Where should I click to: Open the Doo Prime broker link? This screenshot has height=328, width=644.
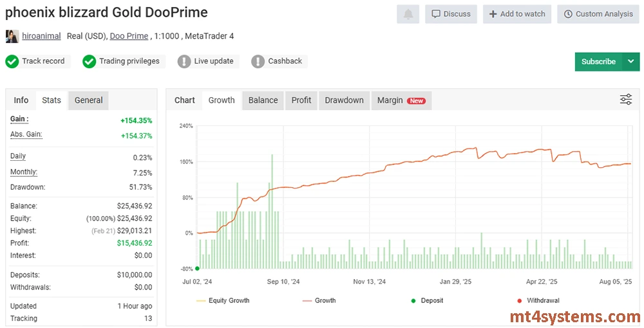coord(129,36)
